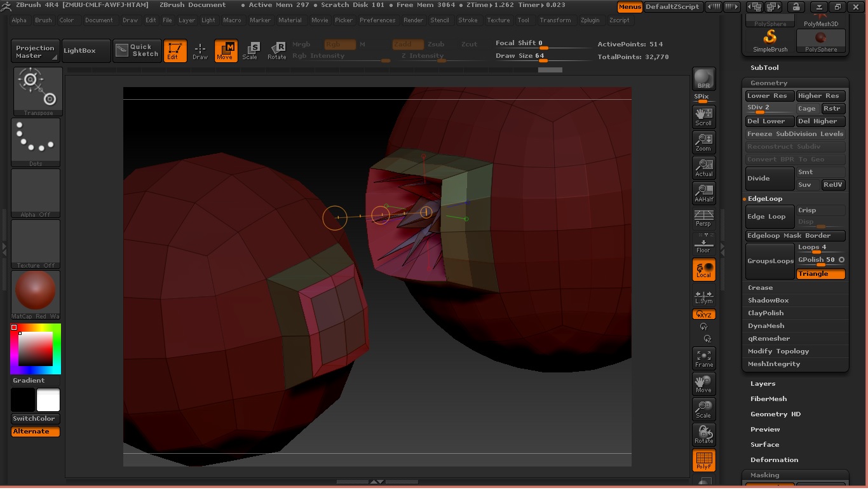
Task: Open the Transform menu
Action: click(555, 20)
